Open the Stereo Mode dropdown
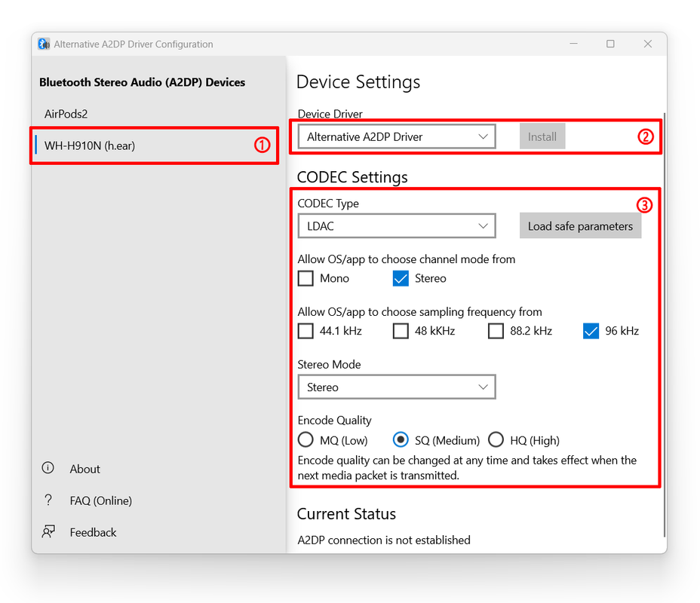 point(397,387)
